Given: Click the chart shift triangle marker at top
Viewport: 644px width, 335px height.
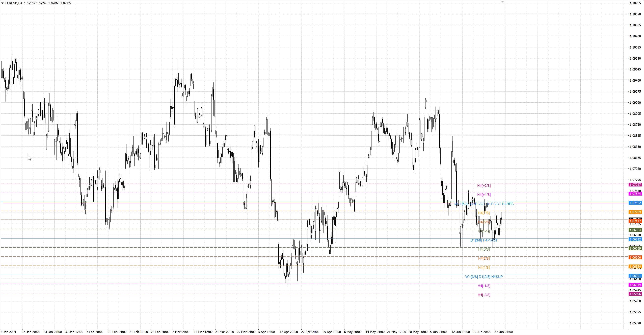Looking at the screenshot, I should coord(502,2).
